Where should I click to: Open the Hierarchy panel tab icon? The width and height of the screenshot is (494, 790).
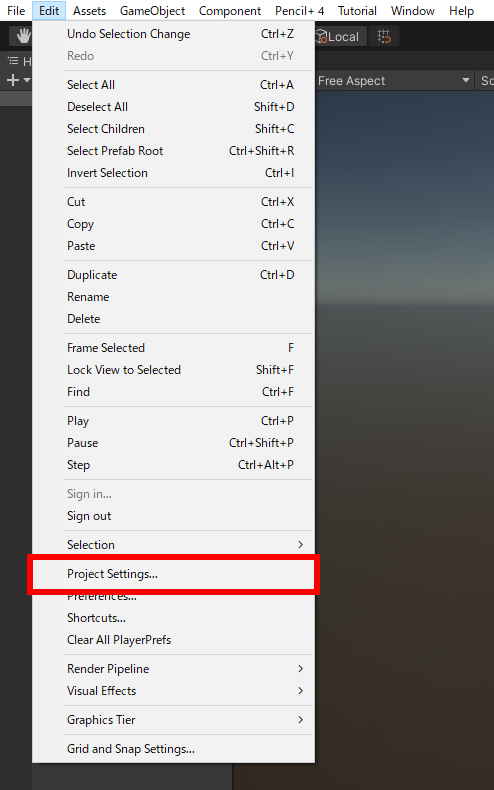coord(13,61)
